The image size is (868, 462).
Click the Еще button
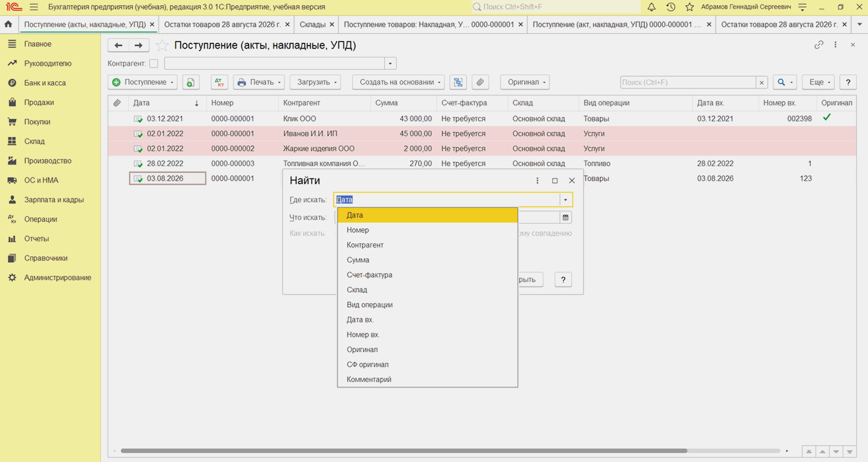point(818,82)
